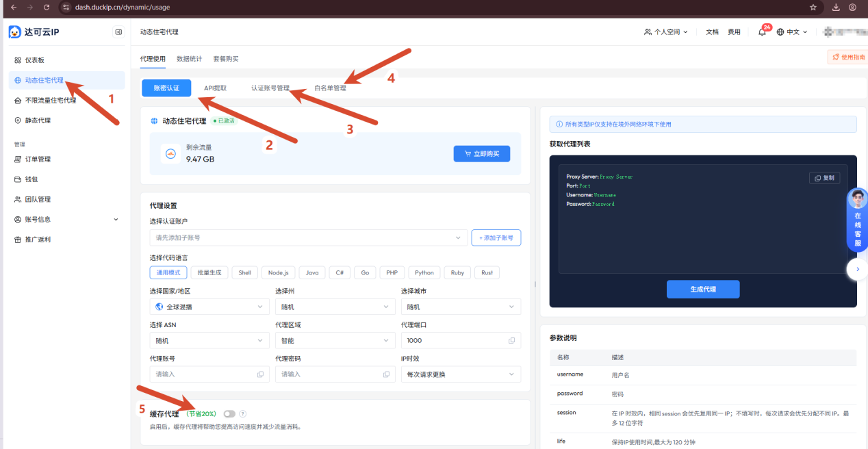Choose Shell code language
Viewport: 868px width, 449px height.
coord(245,272)
